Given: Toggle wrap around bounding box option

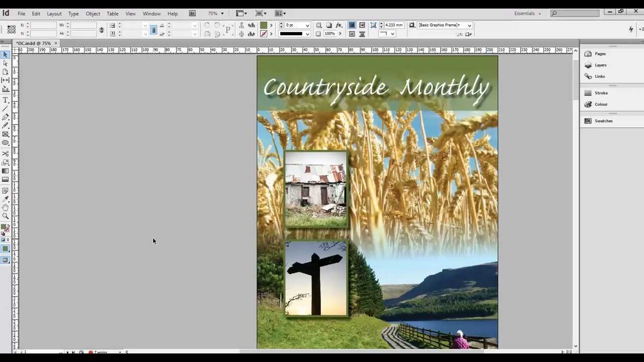Looking at the screenshot, I should (362, 25).
